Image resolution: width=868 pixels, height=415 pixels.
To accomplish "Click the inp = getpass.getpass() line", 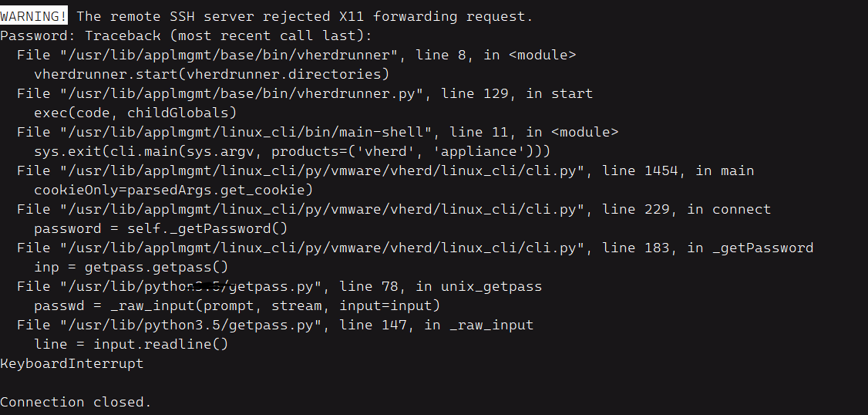I will (131, 267).
